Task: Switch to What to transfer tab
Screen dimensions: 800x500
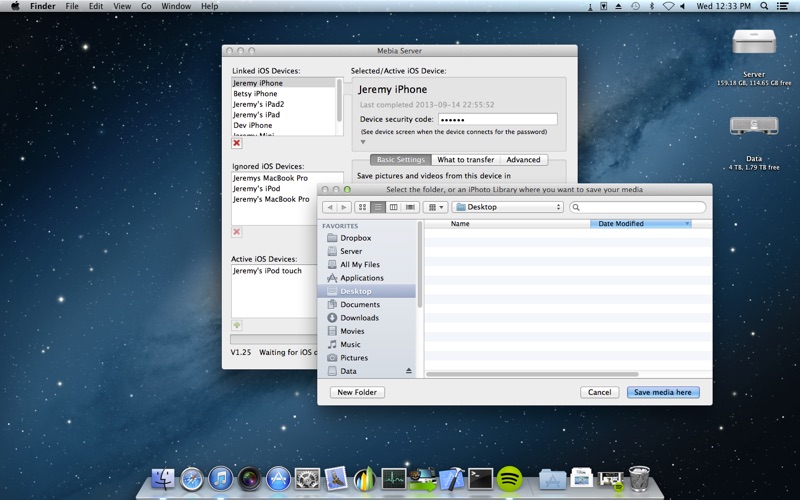Action: (x=466, y=160)
